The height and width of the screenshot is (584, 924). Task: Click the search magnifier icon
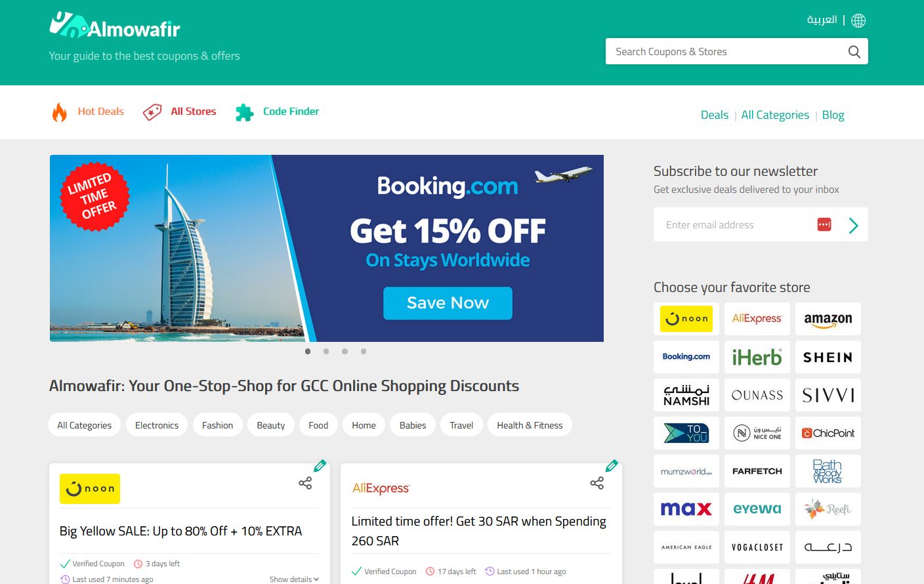coord(854,52)
